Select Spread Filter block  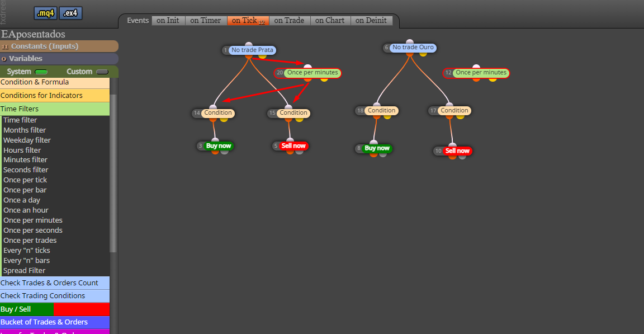click(x=24, y=271)
